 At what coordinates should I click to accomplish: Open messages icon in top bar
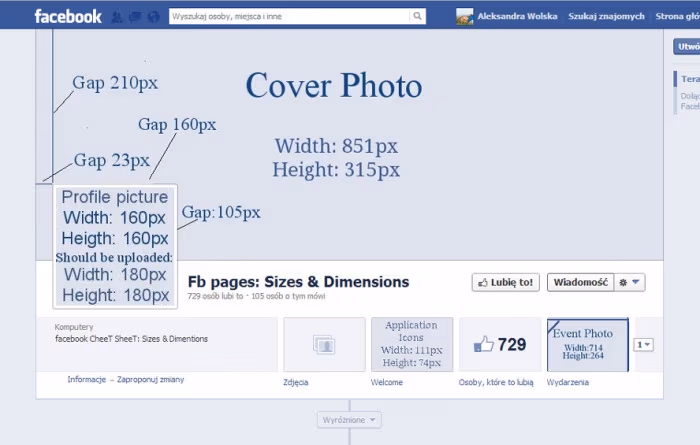point(135,17)
